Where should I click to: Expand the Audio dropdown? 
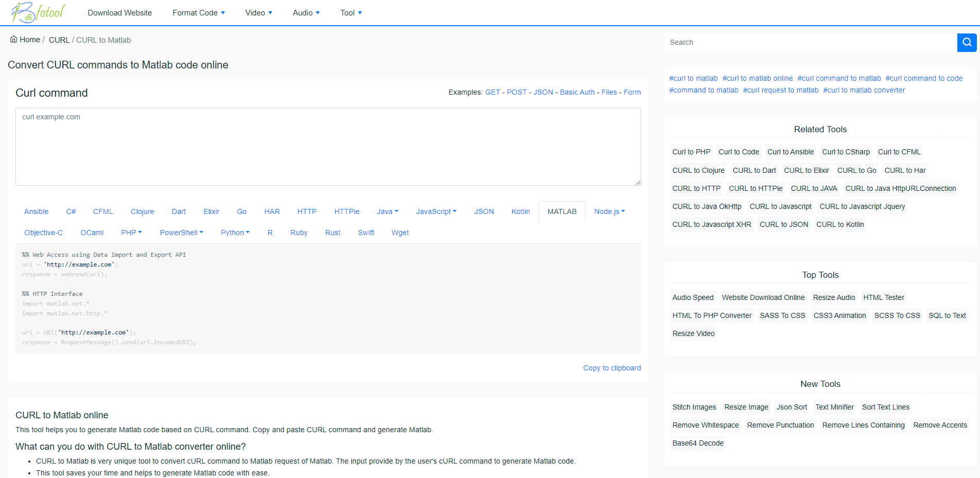[x=306, y=12]
